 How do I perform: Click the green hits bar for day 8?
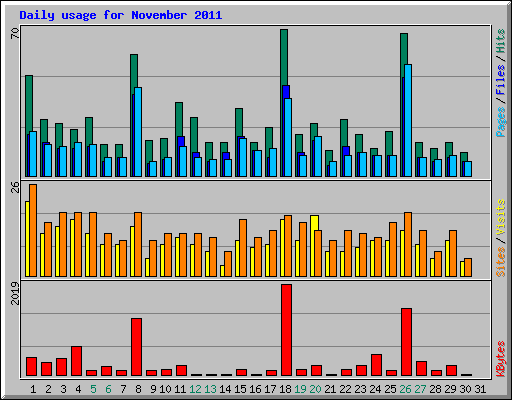(134, 70)
